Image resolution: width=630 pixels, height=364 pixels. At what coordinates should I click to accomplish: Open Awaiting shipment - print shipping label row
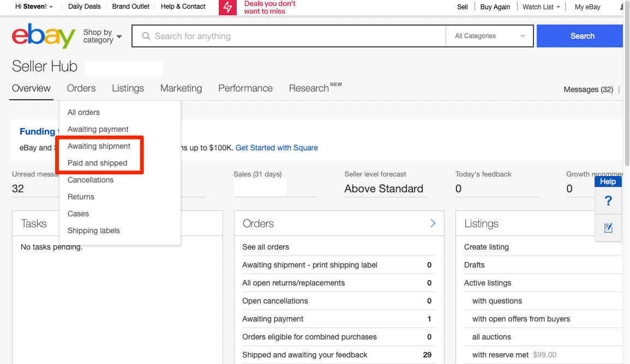point(339,265)
